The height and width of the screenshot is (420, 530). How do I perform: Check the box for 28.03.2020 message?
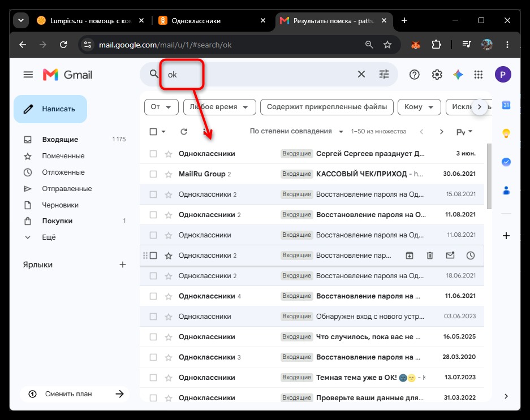153,357
